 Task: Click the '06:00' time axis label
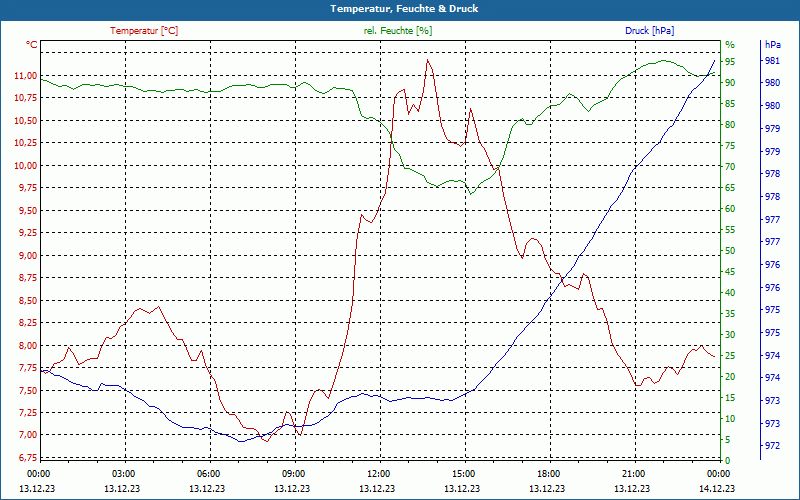209,474
